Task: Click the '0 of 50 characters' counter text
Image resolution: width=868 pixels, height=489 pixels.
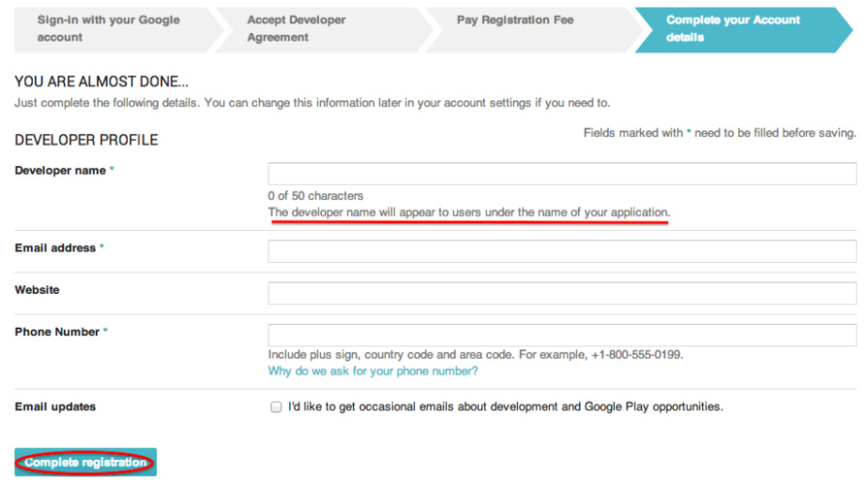Action: tap(315, 196)
